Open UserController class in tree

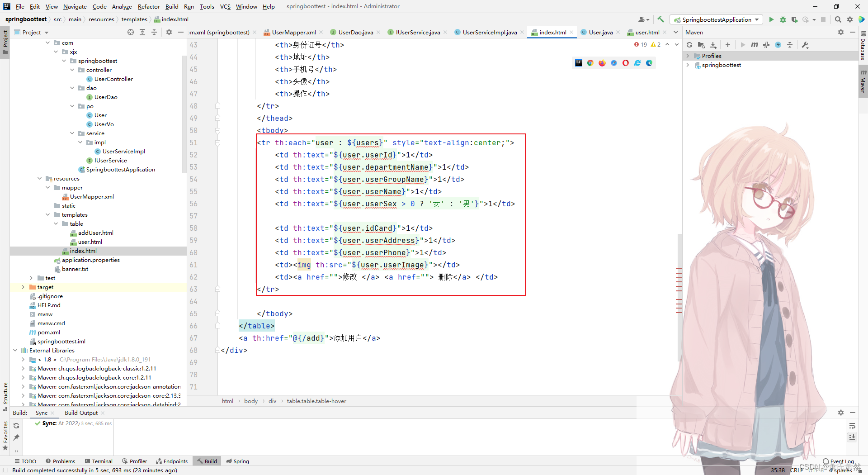tap(113, 79)
